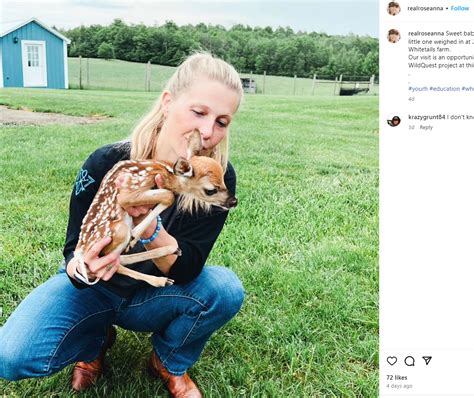Click the '3d' comment timestamp
The image size is (474, 398).
tap(411, 127)
